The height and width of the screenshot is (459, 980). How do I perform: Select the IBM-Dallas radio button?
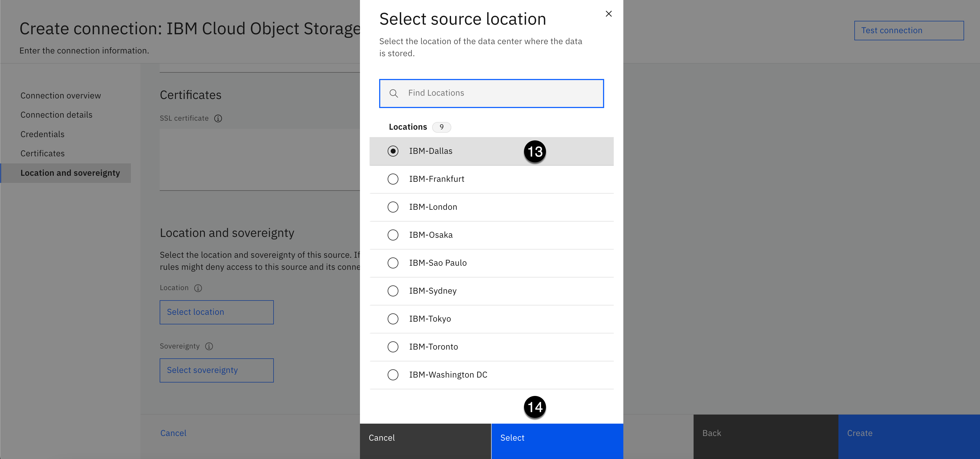point(393,151)
